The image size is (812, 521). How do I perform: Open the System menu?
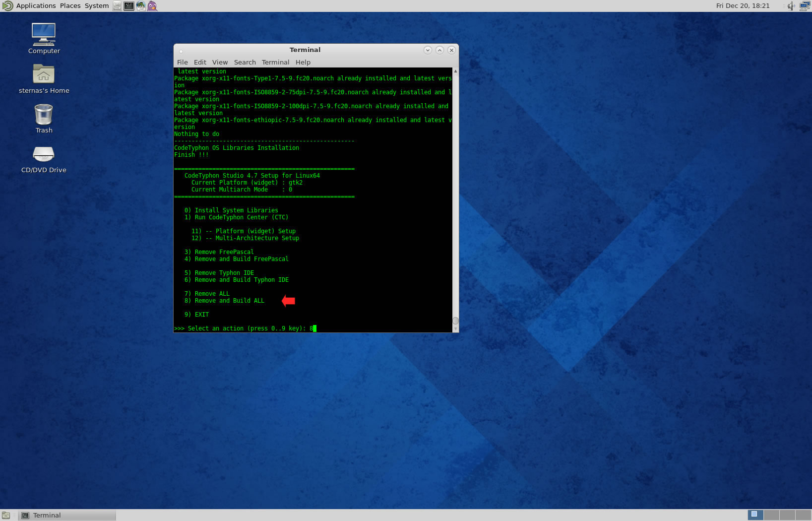[x=97, y=6]
